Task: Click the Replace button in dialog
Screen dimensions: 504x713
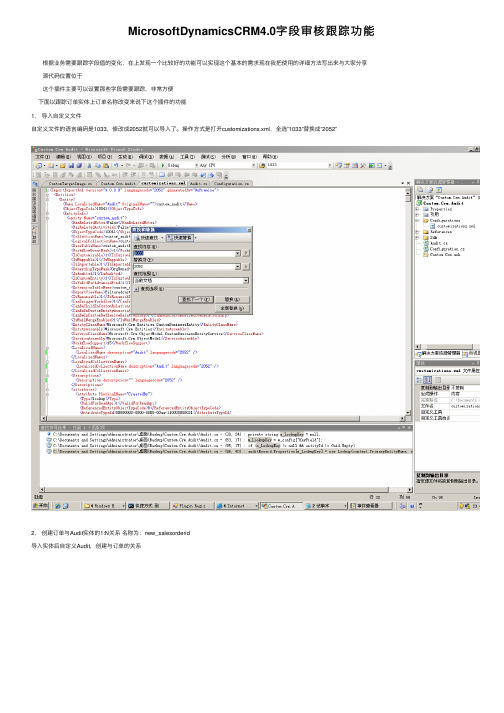Action: [232, 299]
